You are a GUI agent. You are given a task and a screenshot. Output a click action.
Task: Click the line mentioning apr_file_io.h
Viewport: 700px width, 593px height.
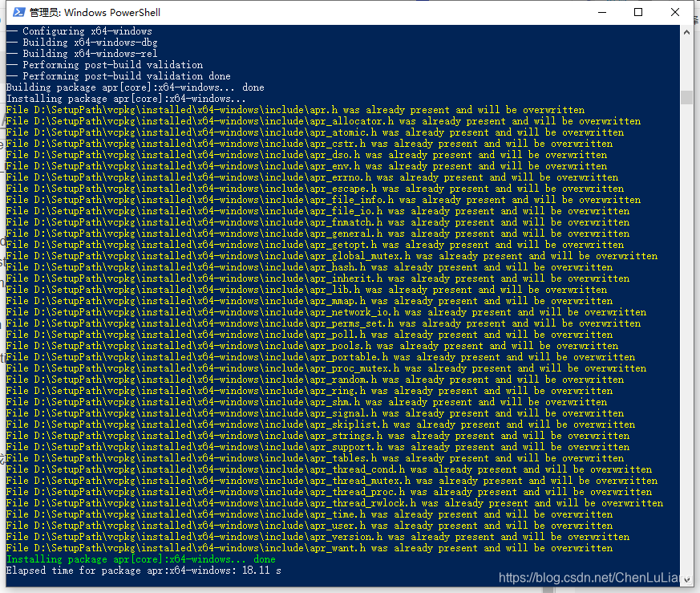(318, 211)
